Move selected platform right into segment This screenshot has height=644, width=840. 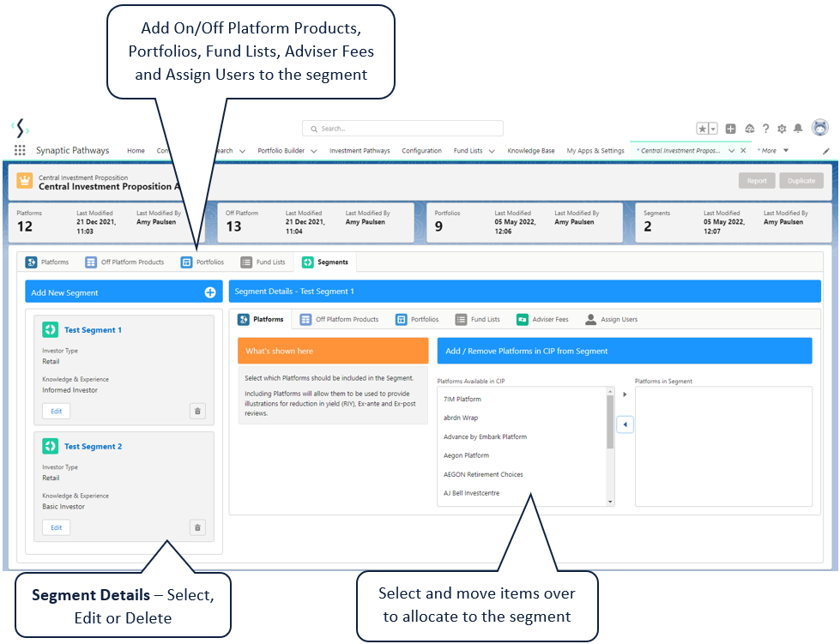pyautogui.click(x=625, y=394)
